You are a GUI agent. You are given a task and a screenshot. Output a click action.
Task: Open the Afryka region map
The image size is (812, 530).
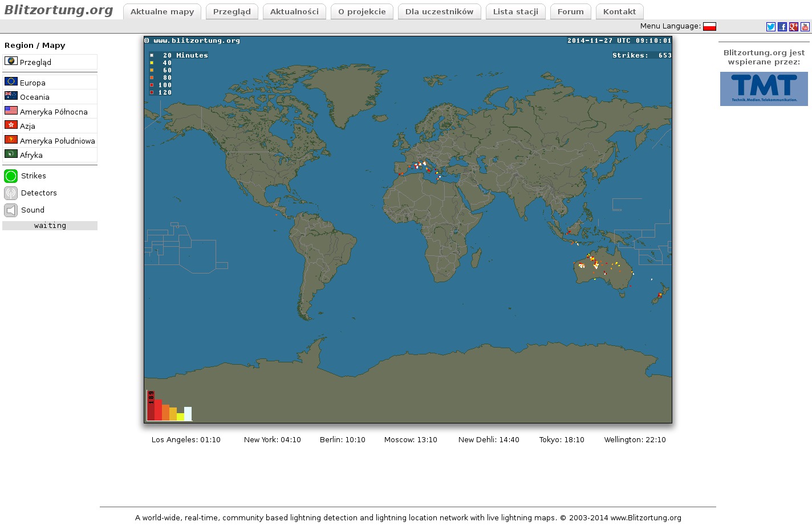click(x=31, y=155)
